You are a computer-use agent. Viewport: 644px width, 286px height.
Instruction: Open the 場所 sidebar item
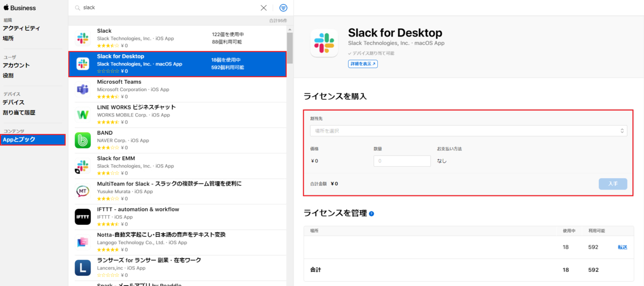[x=8, y=39]
